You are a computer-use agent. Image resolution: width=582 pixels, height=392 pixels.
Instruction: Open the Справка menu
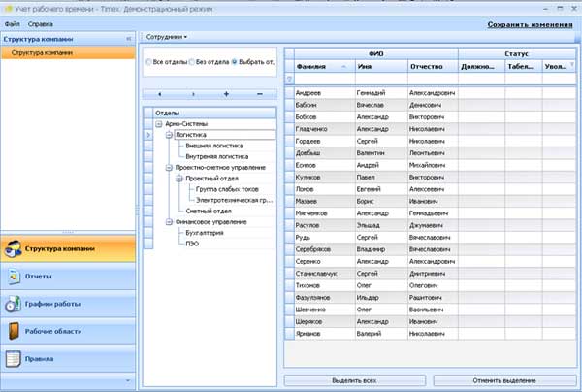41,24
